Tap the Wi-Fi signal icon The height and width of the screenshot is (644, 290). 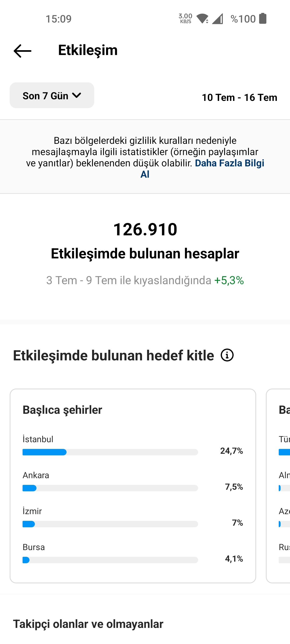202,19
